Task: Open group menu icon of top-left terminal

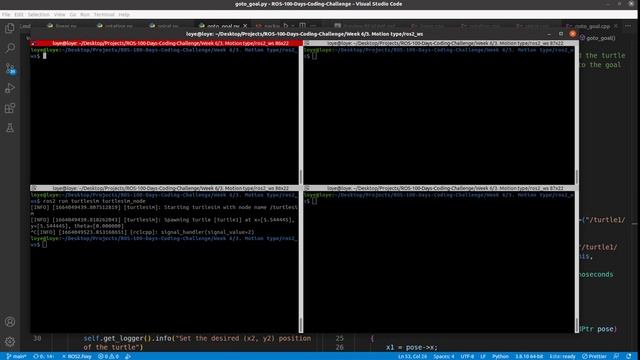Action: [x=33, y=43]
